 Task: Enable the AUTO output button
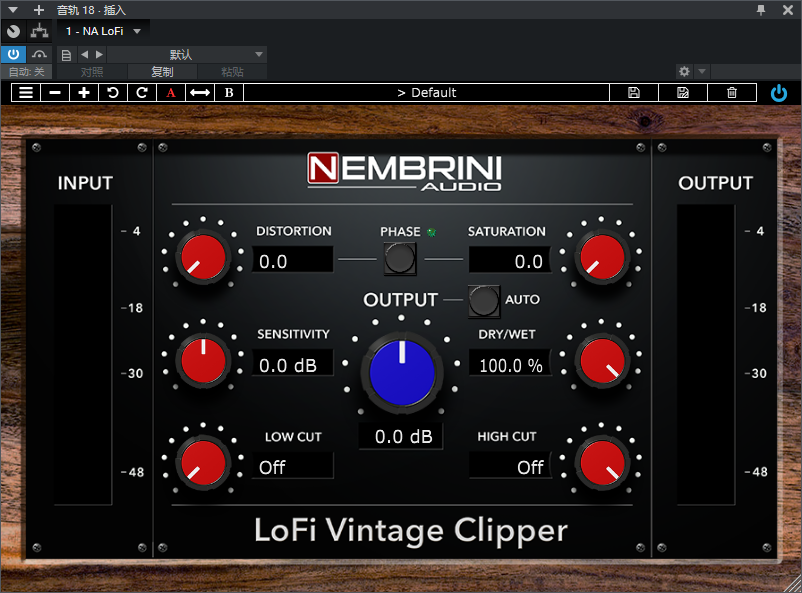coord(484,300)
